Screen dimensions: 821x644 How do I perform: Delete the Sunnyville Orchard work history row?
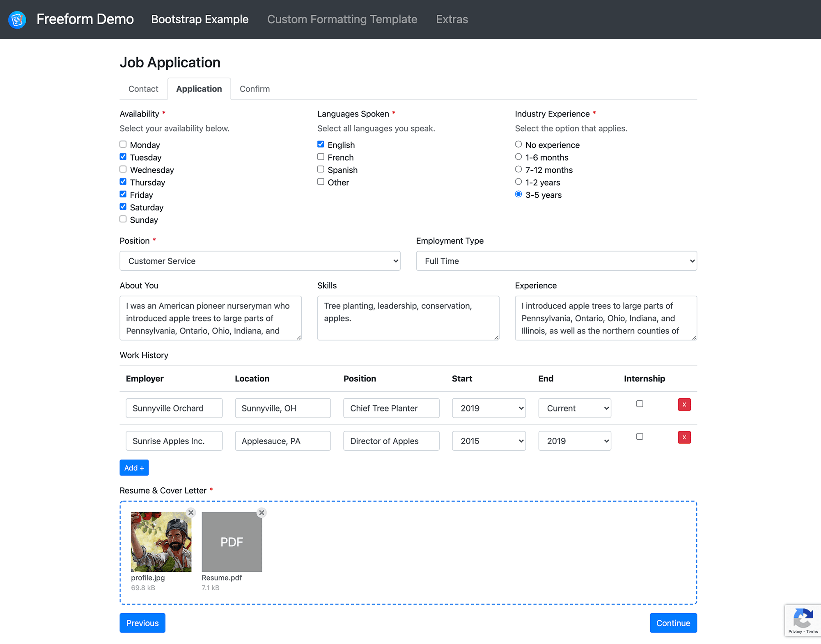point(684,404)
